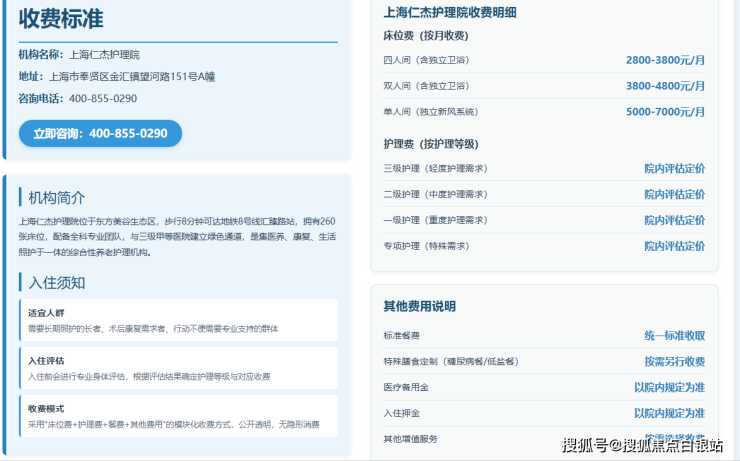This screenshot has height=461, width=740.
Task: Select the 医疗备用金 row label
Action: tap(406, 388)
